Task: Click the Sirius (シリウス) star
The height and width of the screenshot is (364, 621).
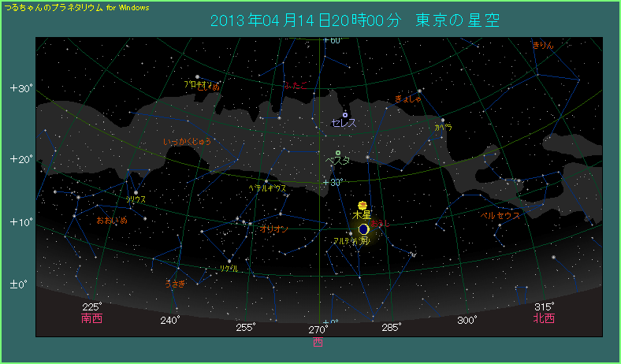Action: (136, 192)
